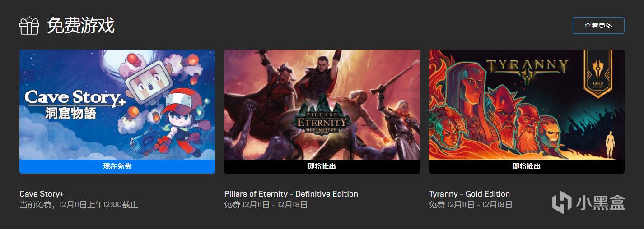This screenshot has width=644, height=229.
Task: Open the 查看更多 button
Action: (x=598, y=25)
